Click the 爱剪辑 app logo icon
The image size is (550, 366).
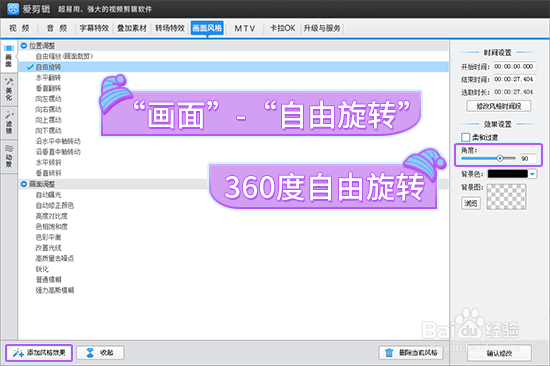[13, 8]
